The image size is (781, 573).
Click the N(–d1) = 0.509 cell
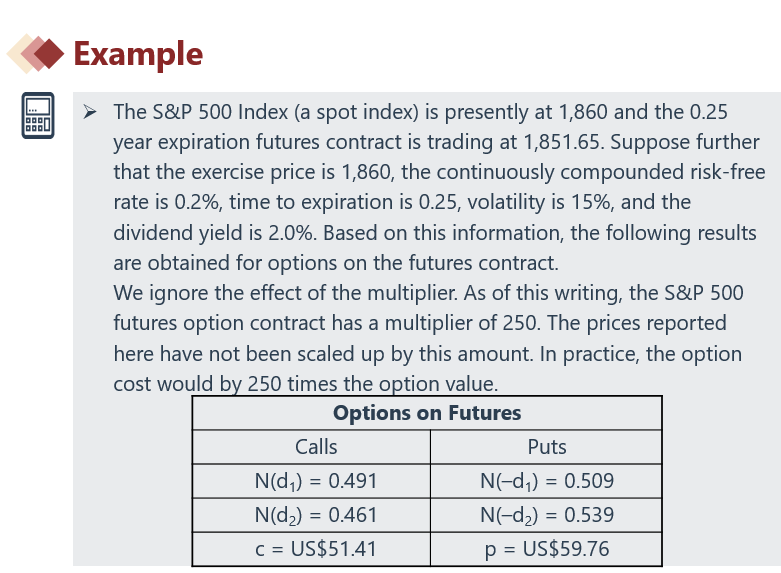coord(547,481)
